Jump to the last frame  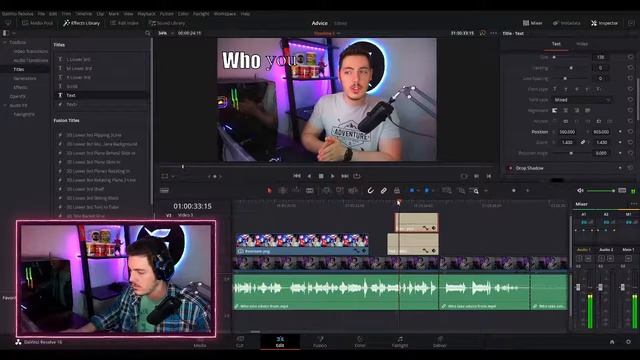(345, 176)
